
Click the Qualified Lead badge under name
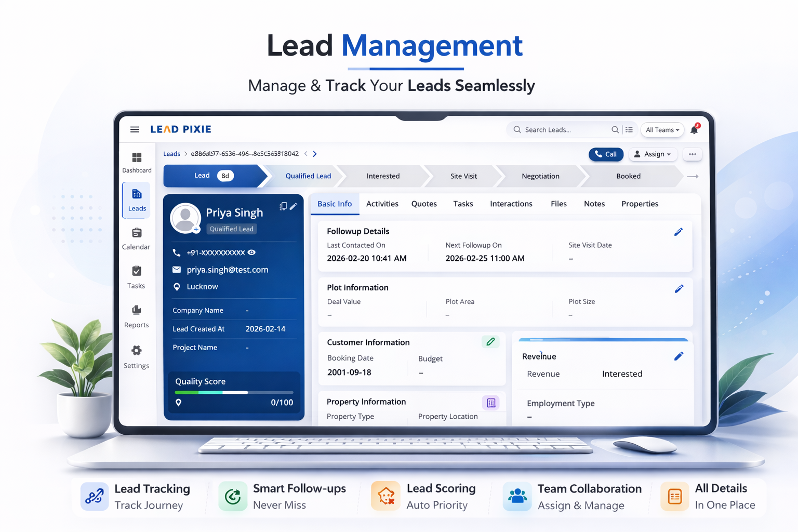click(232, 229)
